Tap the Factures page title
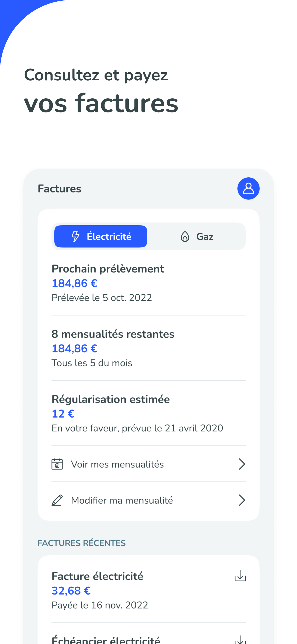The height and width of the screenshot is (644, 297). pyautogui.click(x=59, y=189)
